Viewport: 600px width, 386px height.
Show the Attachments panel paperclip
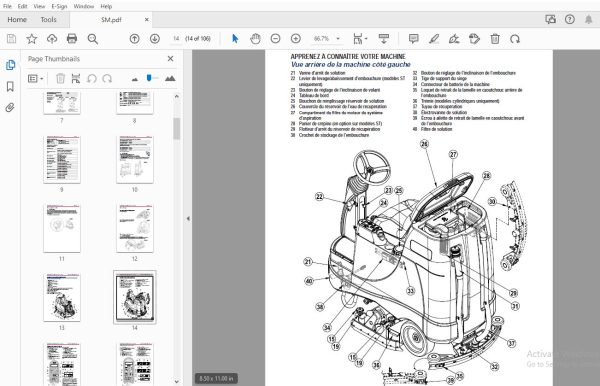(10, 107)
